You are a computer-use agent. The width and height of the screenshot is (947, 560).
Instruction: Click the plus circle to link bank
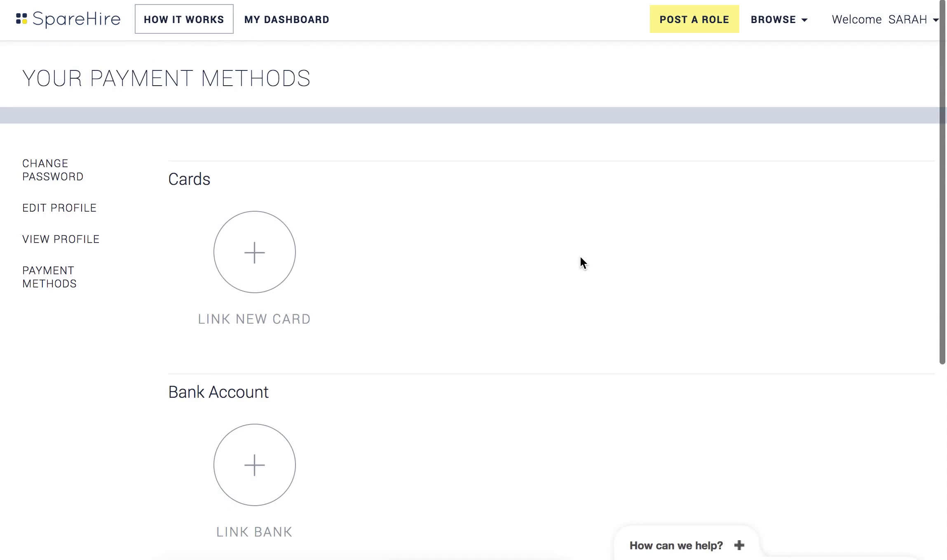click(255, 465)
